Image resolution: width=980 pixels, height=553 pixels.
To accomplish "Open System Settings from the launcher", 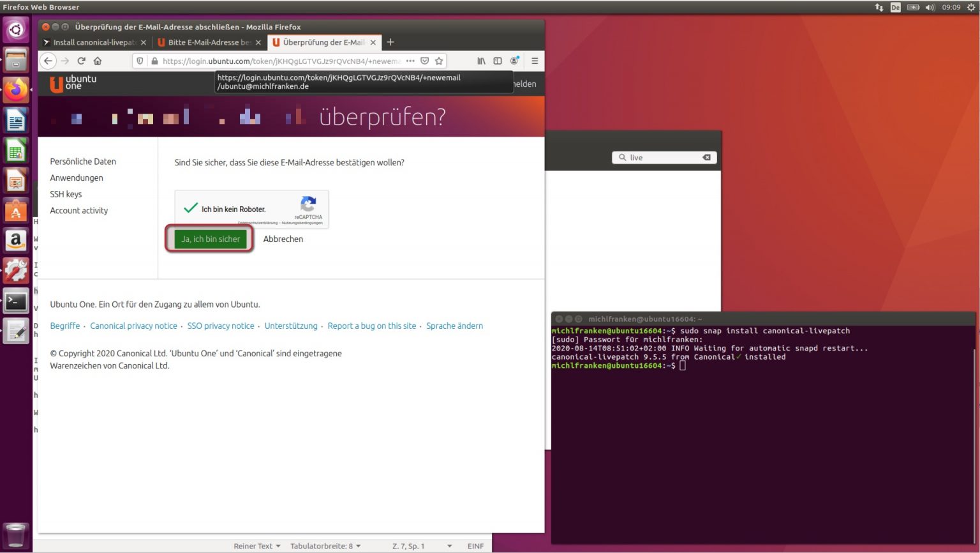I will tap(16, 271).
